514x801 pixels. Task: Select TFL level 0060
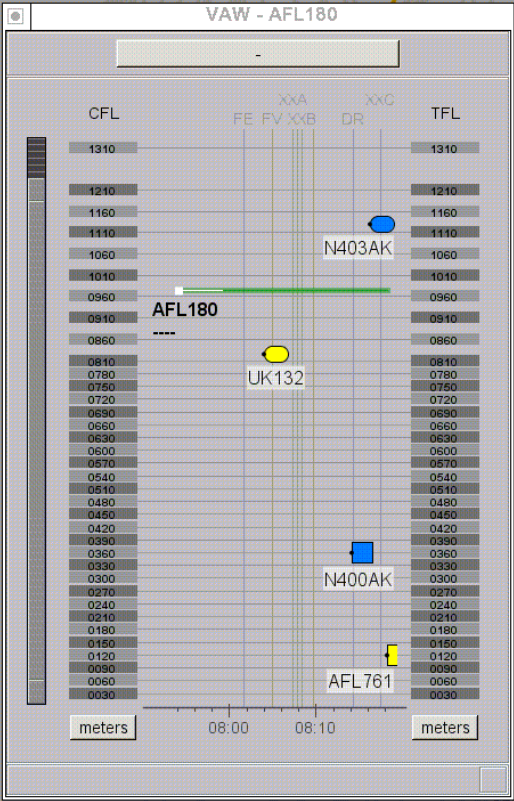[445, 681]
